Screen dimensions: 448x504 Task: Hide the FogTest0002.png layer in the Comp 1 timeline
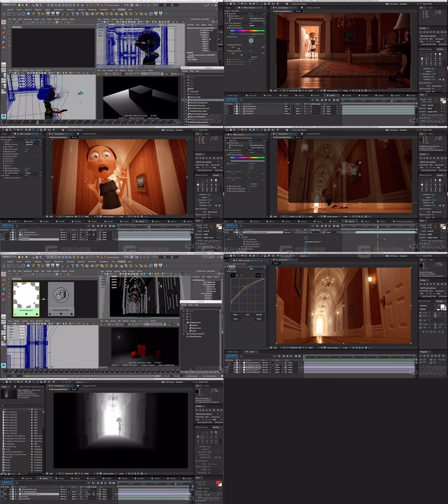225,372
